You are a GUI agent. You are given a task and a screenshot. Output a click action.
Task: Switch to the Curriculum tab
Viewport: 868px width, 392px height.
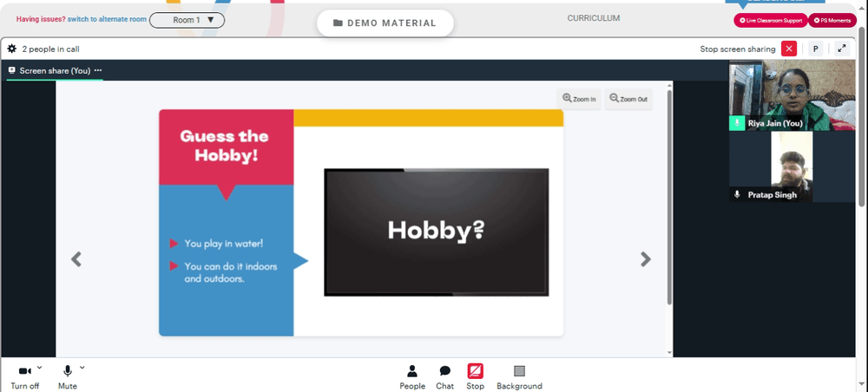pyautogui.click(x=594, y=18)
